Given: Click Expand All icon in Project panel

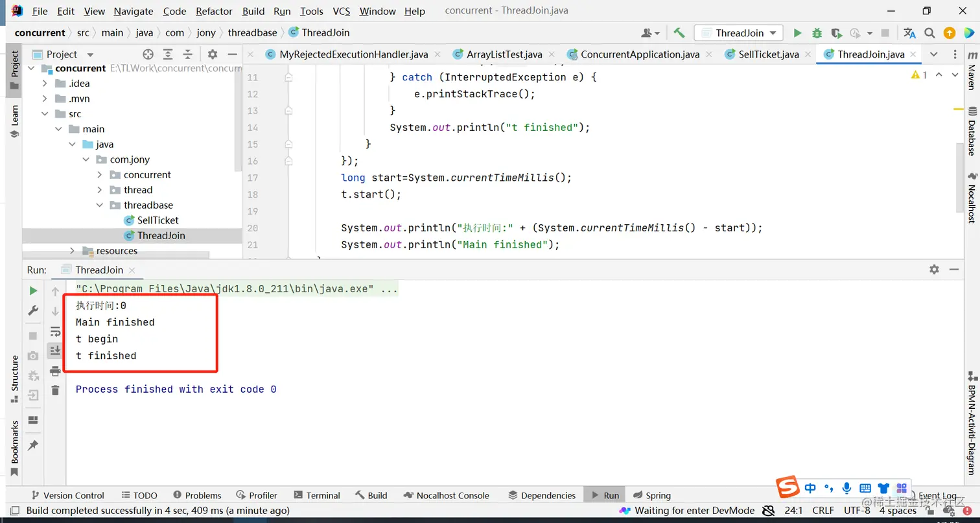Looking at the screenshot, I should coord(168,54).
